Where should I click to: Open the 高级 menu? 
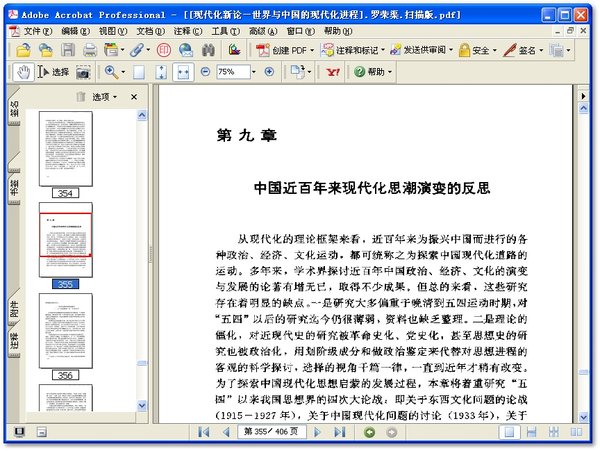(263, 31)
